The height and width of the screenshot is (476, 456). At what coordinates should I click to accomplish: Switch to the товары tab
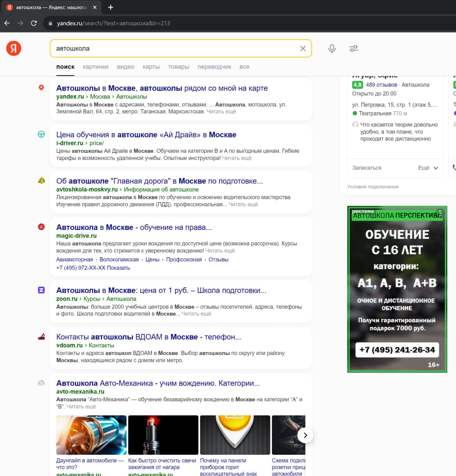pos(179,67)
